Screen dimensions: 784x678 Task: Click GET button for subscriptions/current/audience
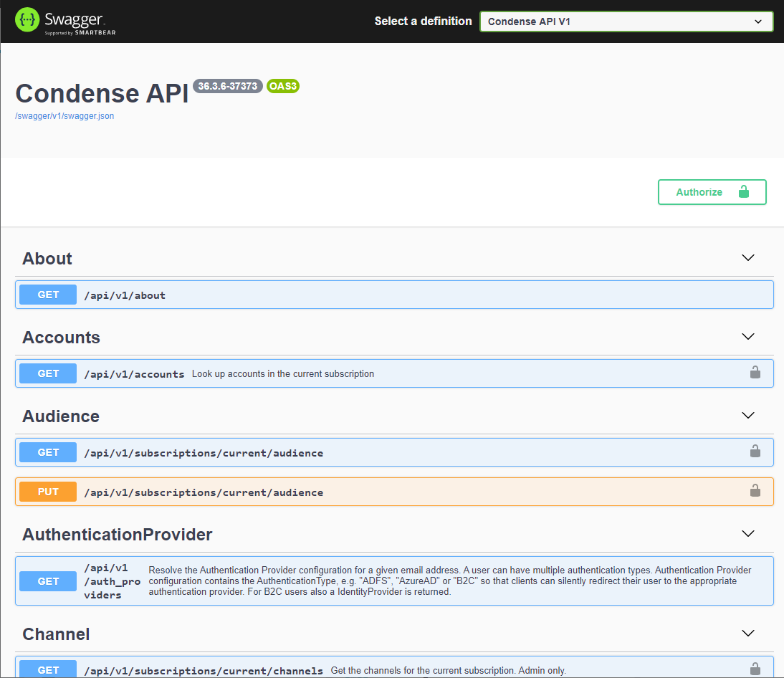(x=48, y=452)
